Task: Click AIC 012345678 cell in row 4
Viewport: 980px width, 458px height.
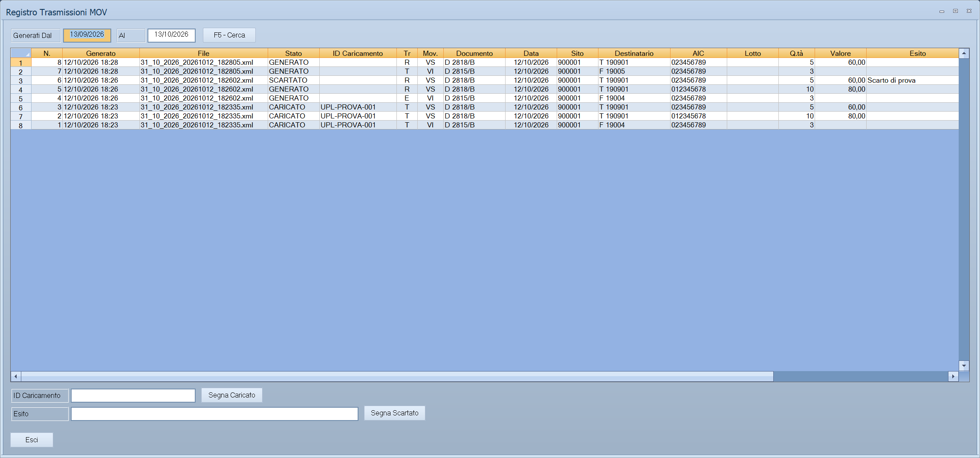Action: pos(699,89)
